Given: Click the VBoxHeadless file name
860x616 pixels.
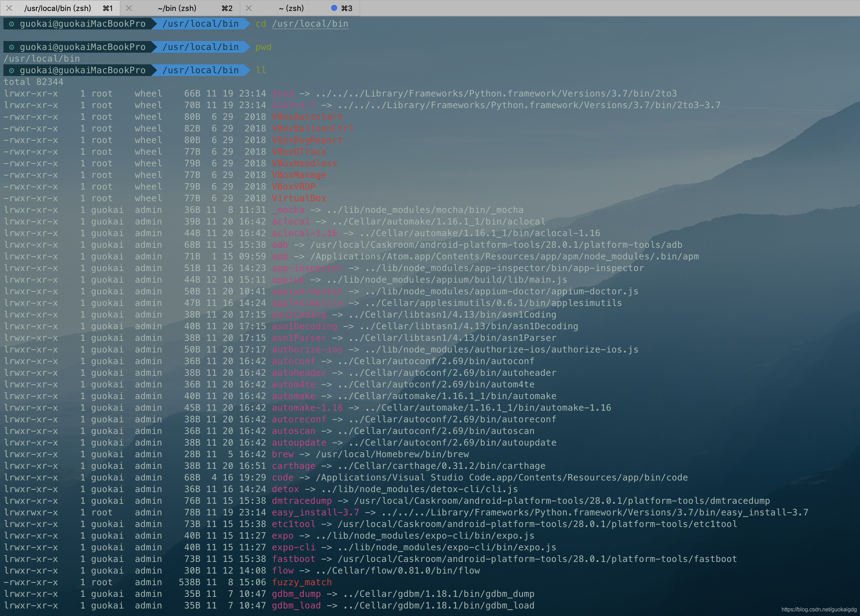Looking at the screenshot, I should 304,163.
